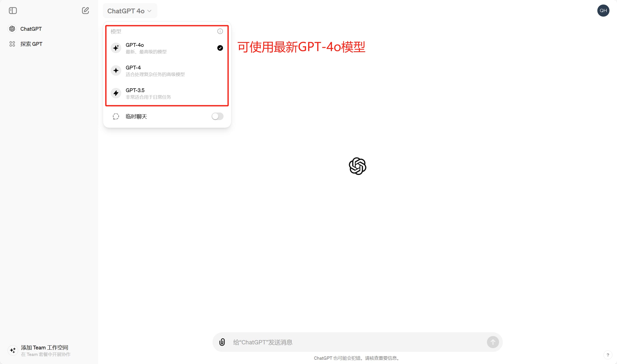Click the Team workspace sparkle icon
The image size is (617, 364).
(x=13, y=350)
